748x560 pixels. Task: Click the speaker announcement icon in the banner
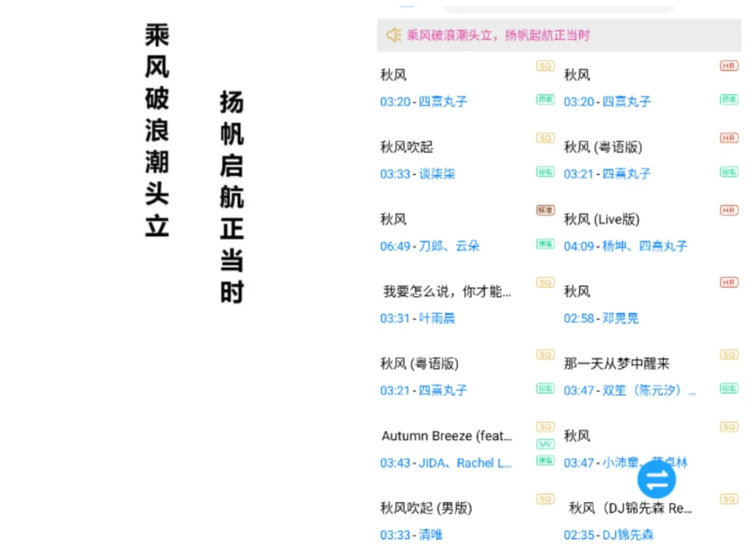coord(394,35)
